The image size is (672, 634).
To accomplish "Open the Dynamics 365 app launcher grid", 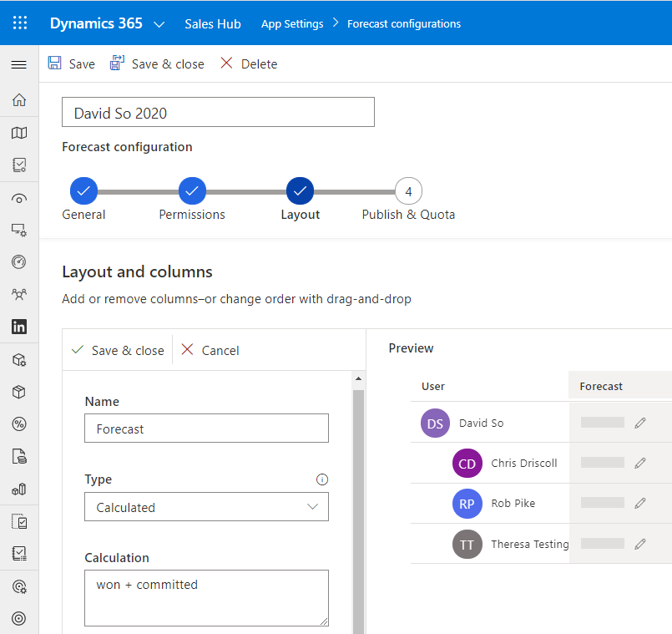I will tap(19, 23).
